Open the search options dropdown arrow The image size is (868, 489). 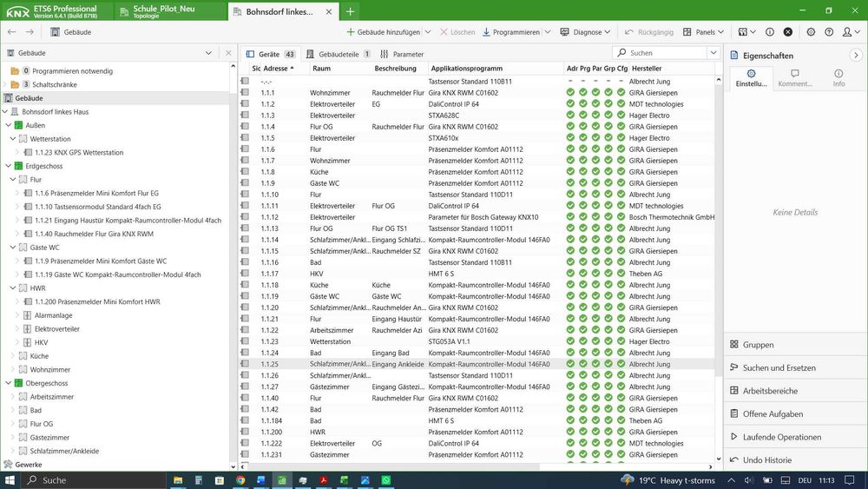click(713, 53)
